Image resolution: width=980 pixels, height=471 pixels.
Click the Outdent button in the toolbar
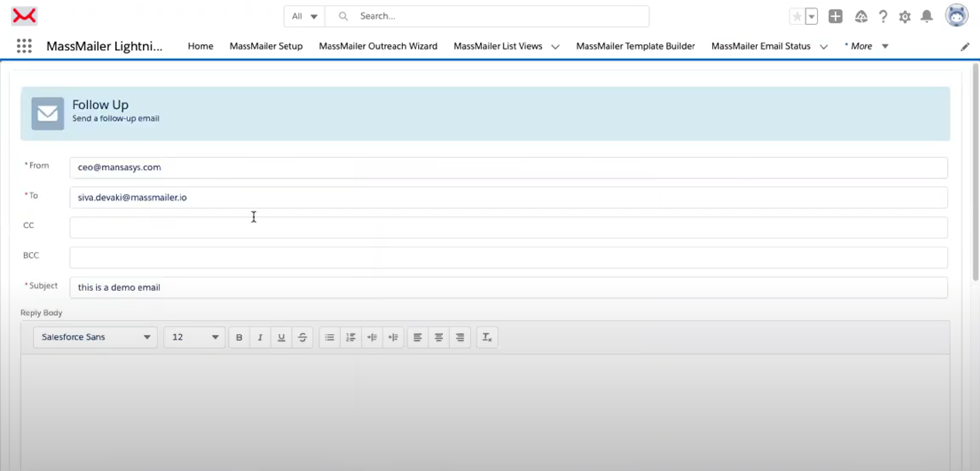pos(393,337)
